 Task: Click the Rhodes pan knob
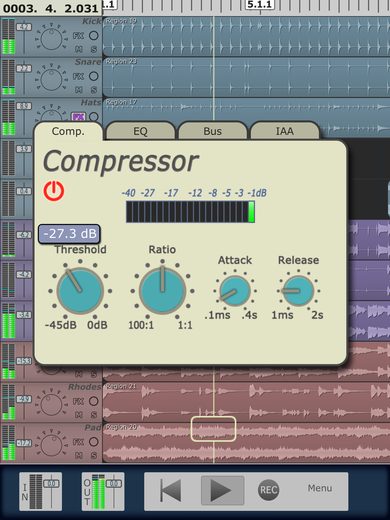point(51,405)
